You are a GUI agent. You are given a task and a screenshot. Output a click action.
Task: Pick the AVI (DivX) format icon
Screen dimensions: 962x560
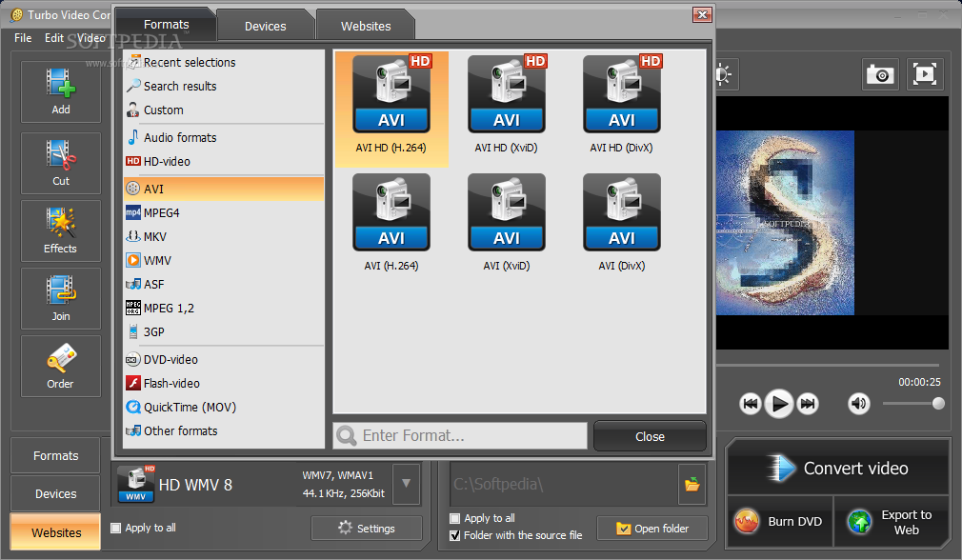[x=622, y=212]
